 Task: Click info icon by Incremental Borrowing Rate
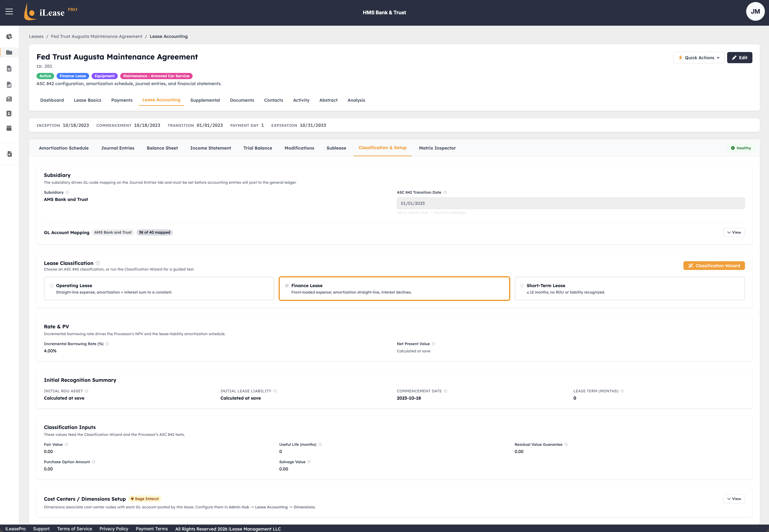pyautogui.click(x=107, y=344)
